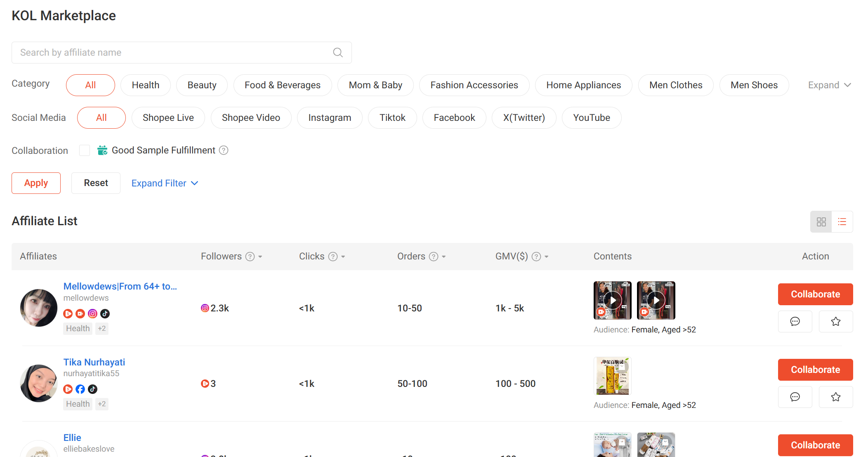
Task: Filter category by Fashion Accessories
Action: point(474,85)
